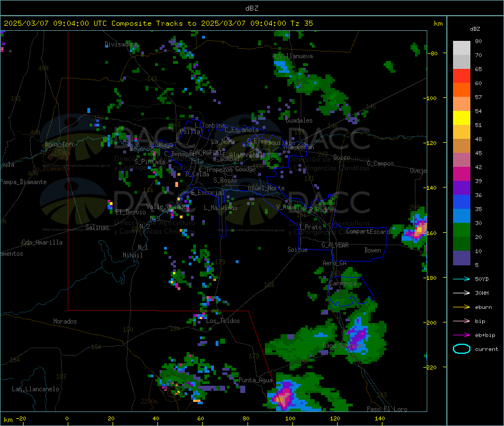Click the 140 tick on horizontal axis
504x426 pixels.
[x=380, y=418]
